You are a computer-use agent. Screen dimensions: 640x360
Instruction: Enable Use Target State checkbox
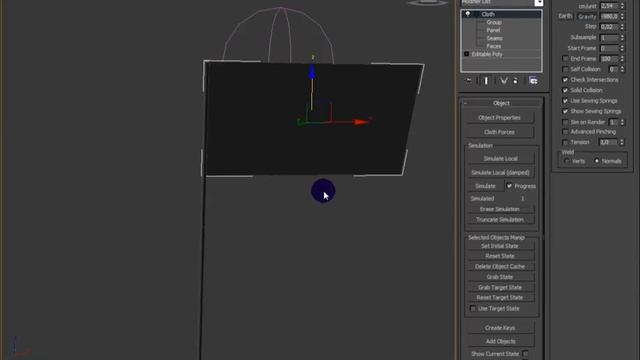473,309
